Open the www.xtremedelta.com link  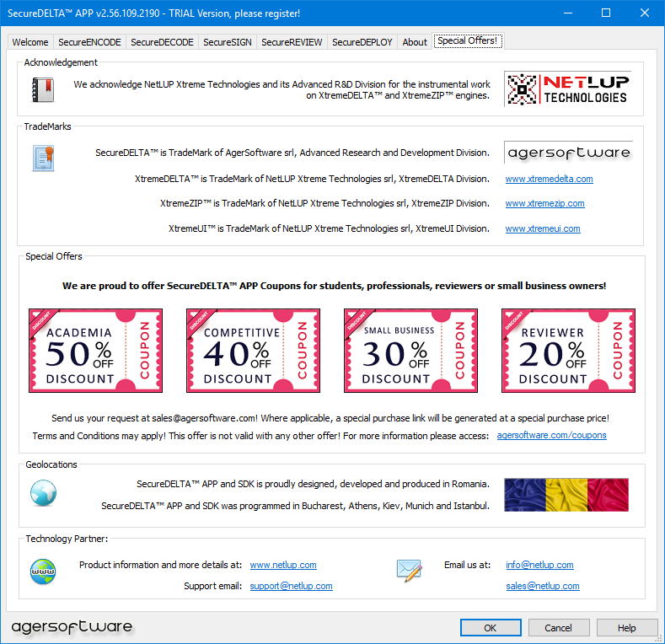click(x=550, y=179)
